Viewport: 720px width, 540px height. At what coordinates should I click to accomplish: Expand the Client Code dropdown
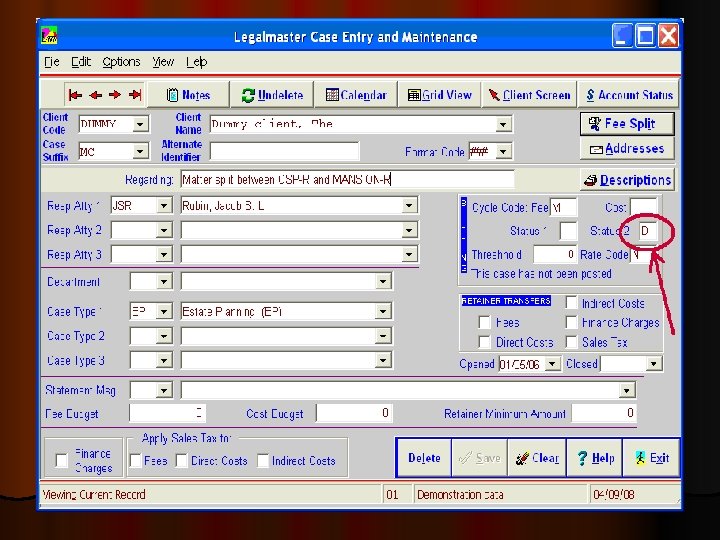click(140, 124)
